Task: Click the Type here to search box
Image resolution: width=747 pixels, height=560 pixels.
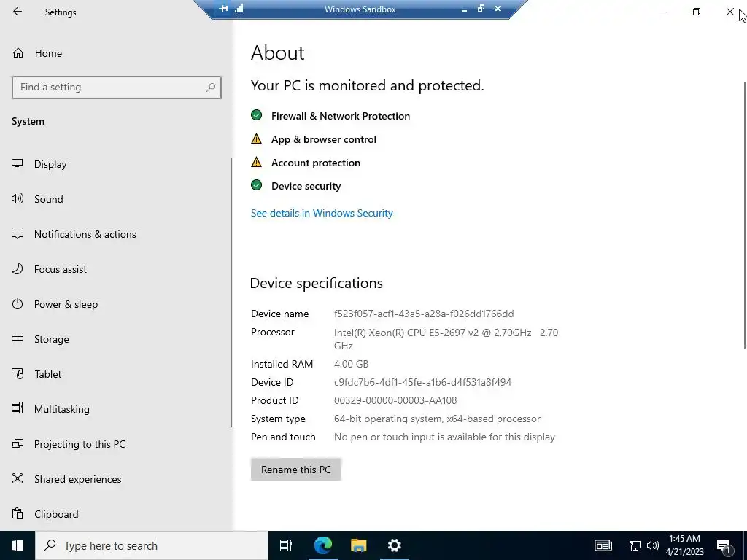Action: click(x=152, y=545)
